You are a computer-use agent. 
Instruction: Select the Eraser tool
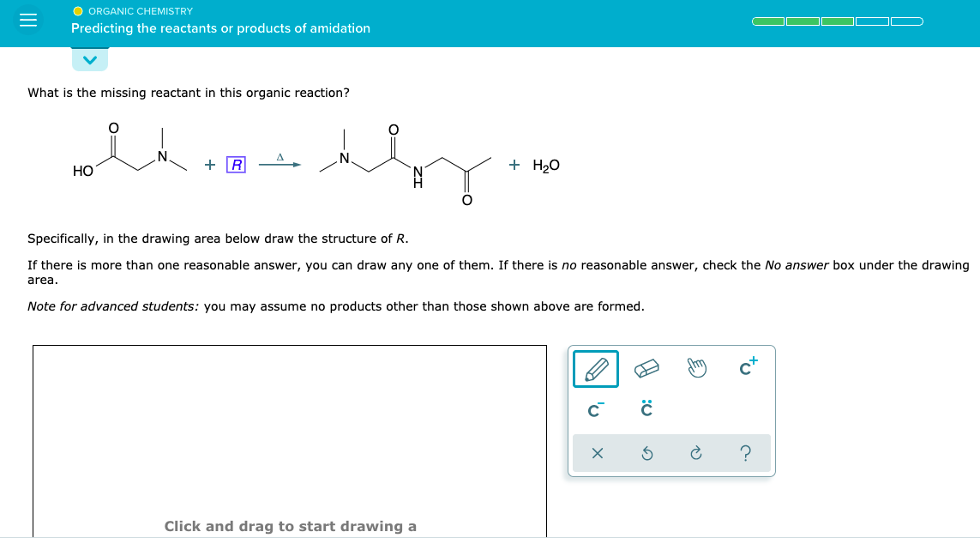click(646, 368)
